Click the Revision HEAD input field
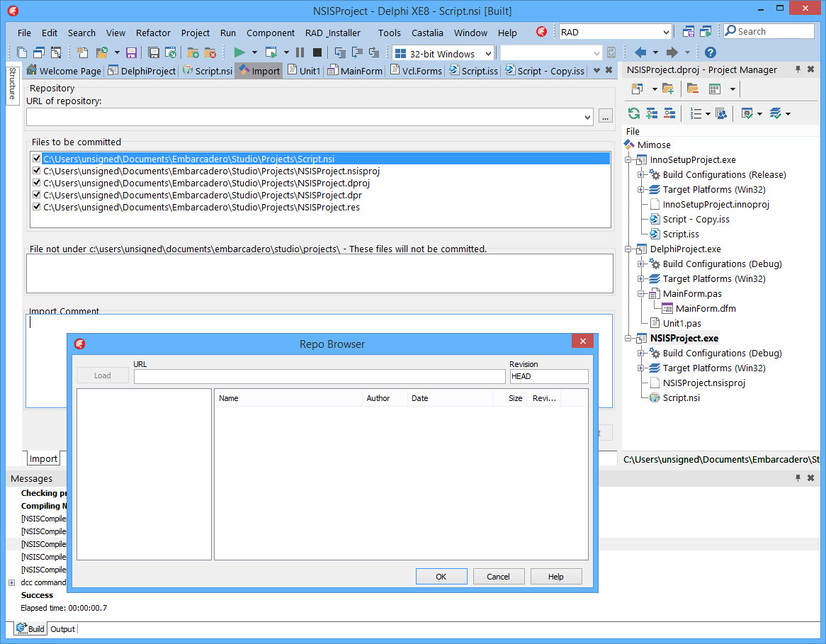The height and width of the screenshot is (644, 826). coord(549,376)
